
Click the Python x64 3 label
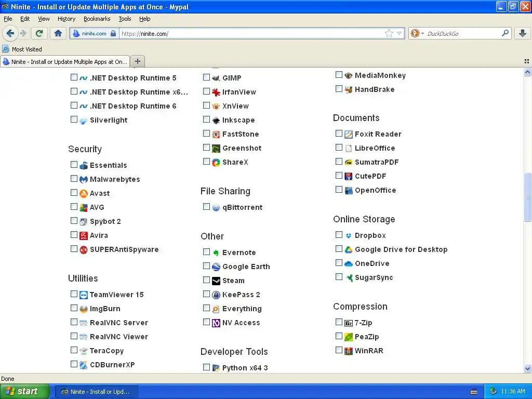(245, 368)
